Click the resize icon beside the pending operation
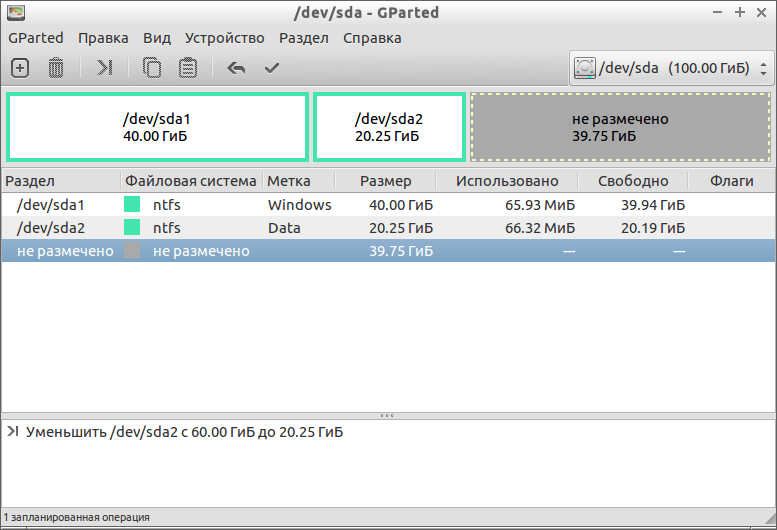The height and width of the screenshot is (530, 777). pos(12,432)
